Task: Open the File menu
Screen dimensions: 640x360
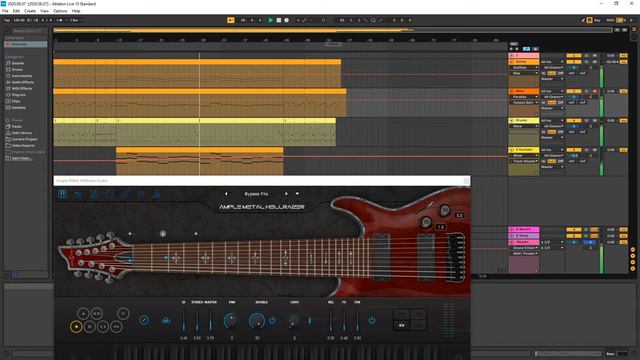Action: click(5, 11)
